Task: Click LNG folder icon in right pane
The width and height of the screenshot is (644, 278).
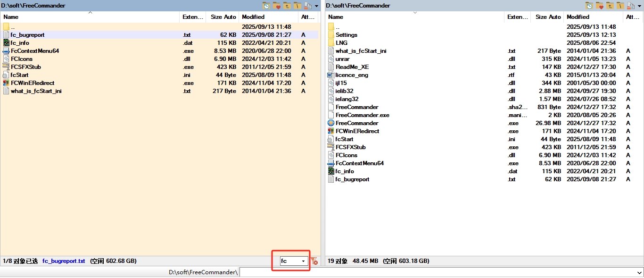Action: point(331,43)
